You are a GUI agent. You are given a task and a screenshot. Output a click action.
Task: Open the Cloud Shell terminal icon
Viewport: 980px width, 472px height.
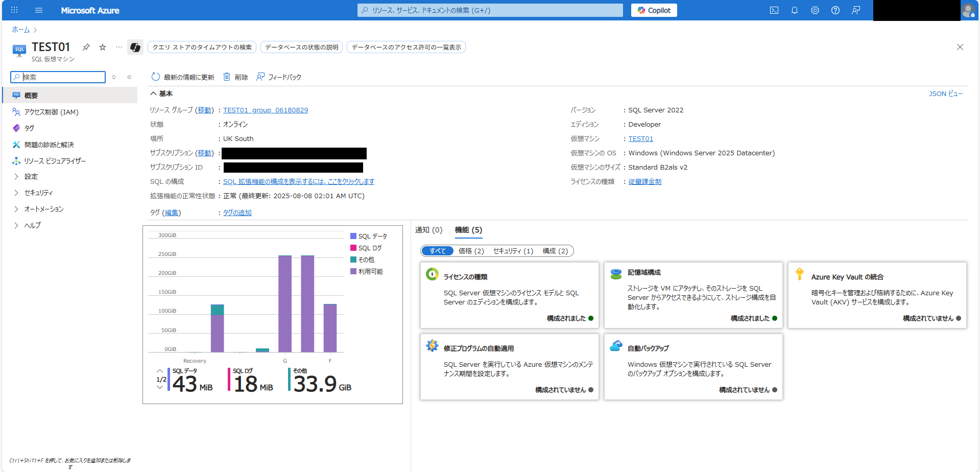click(774, 10)
